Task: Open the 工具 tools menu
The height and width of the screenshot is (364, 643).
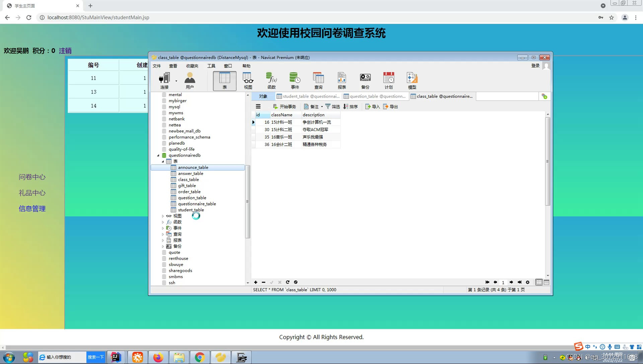Action: [211, 66]
